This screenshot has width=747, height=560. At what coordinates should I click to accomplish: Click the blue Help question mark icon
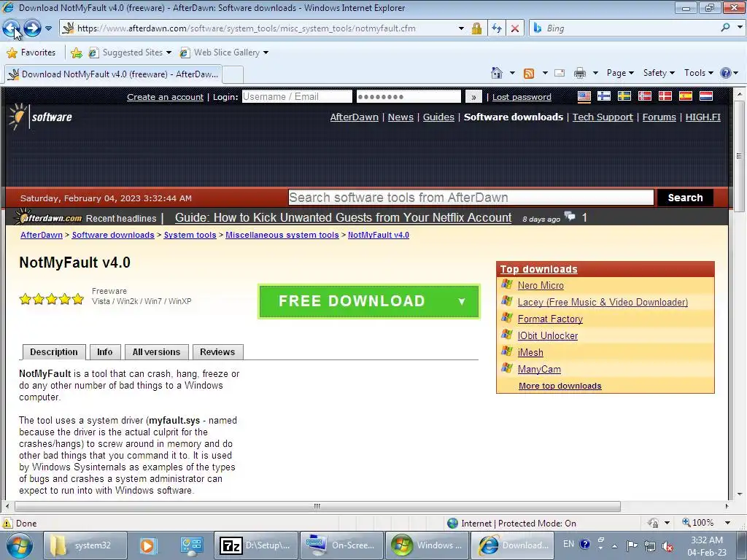(725, 73)
